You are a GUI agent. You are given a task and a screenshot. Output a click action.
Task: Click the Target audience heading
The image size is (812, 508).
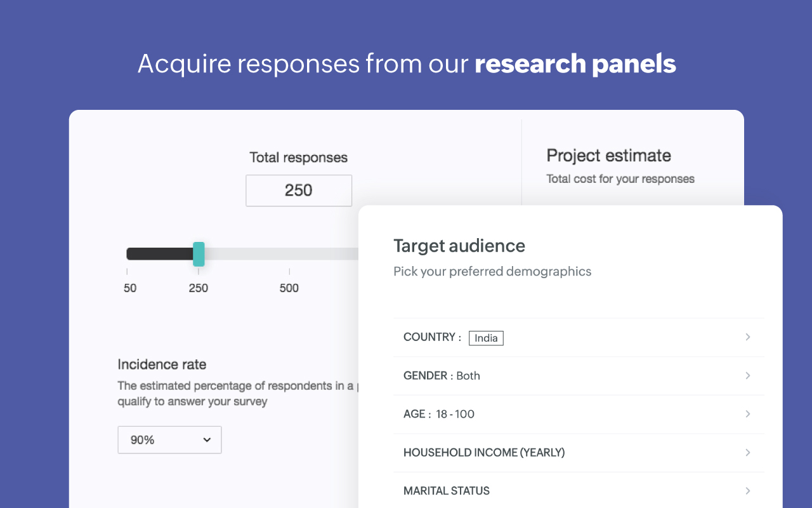459,246
